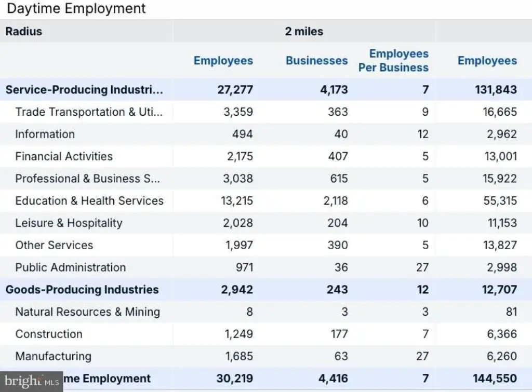Screen dimensions: 532x392
Task: Select the Leisure & Hospitality row
Action: (266, 223)
